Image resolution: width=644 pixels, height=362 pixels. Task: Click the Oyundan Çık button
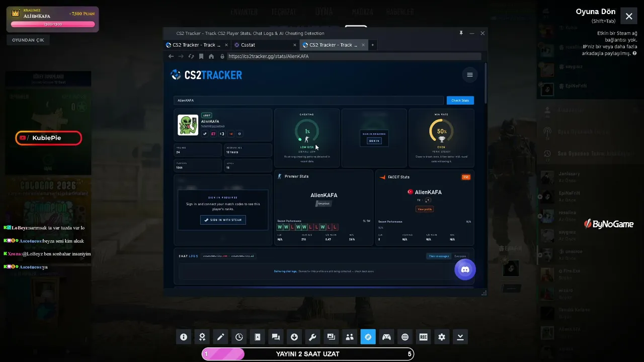(28, 40)
